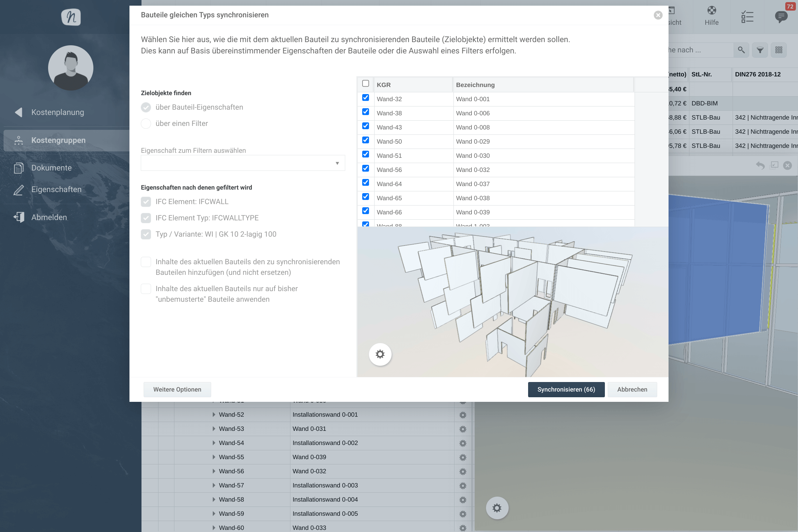This screenshot has width=798, height=532.
Task: Expand the Wand-57 tree row
Action: [x=214, y=485]
